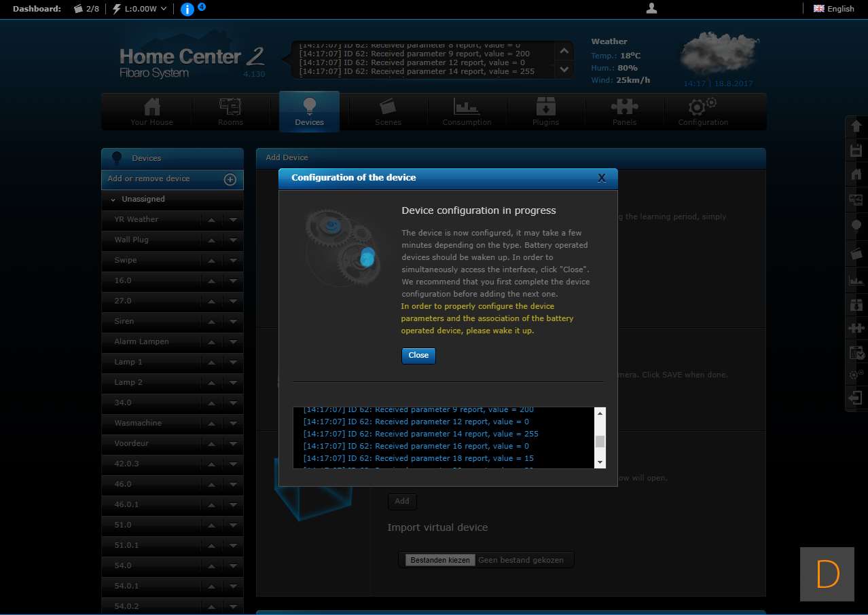Close the Configuration of the device dialog with X
Screen dimensions: 868x615
point(601,178)
